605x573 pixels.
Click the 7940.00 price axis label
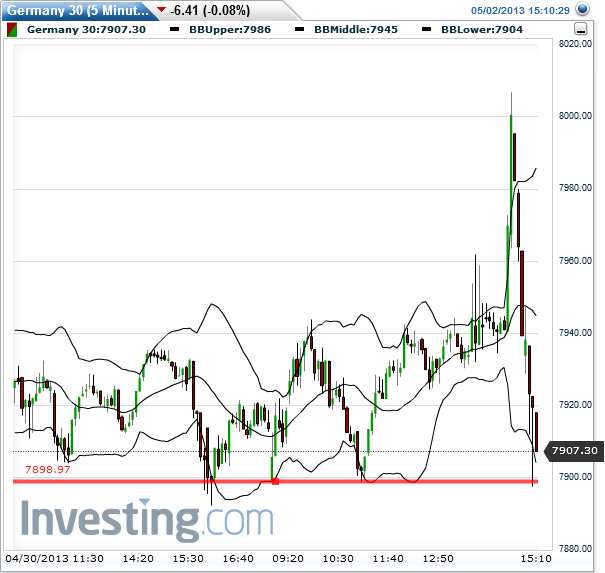pos(575,333)
